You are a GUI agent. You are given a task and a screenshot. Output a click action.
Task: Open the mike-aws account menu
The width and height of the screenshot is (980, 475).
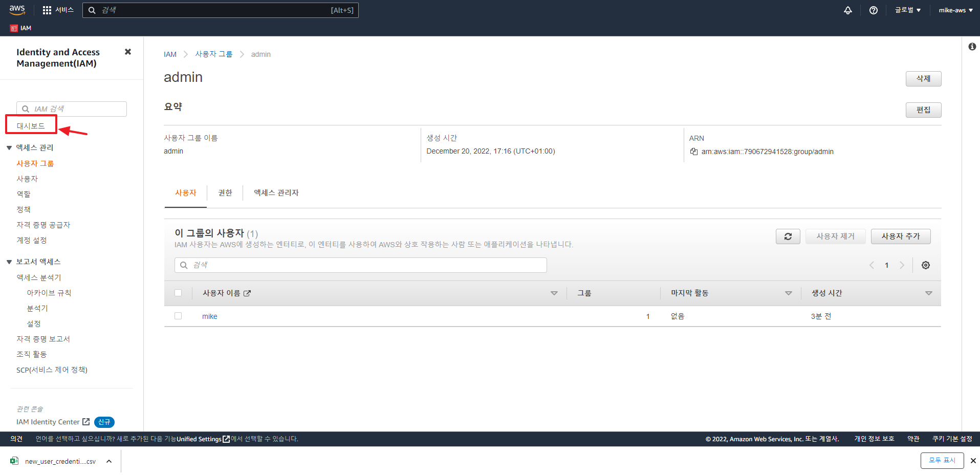(x=955, y=10)
